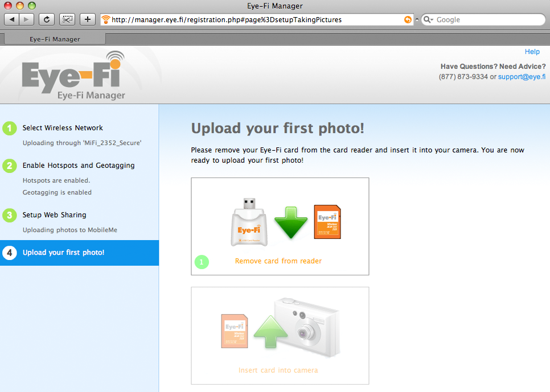Click the green step 3 circle in sidebar

(10, 215)
